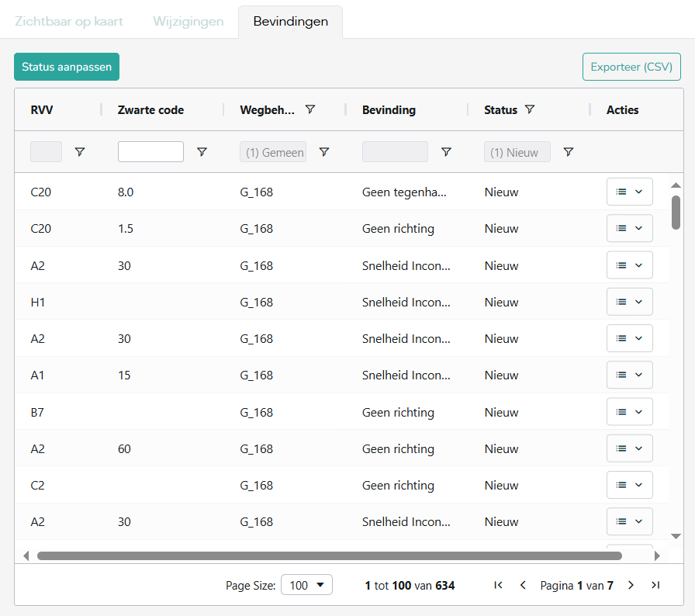695x616 pixels.
Task: Click the Bevinding filter box
Action: [x=395, y=151]
